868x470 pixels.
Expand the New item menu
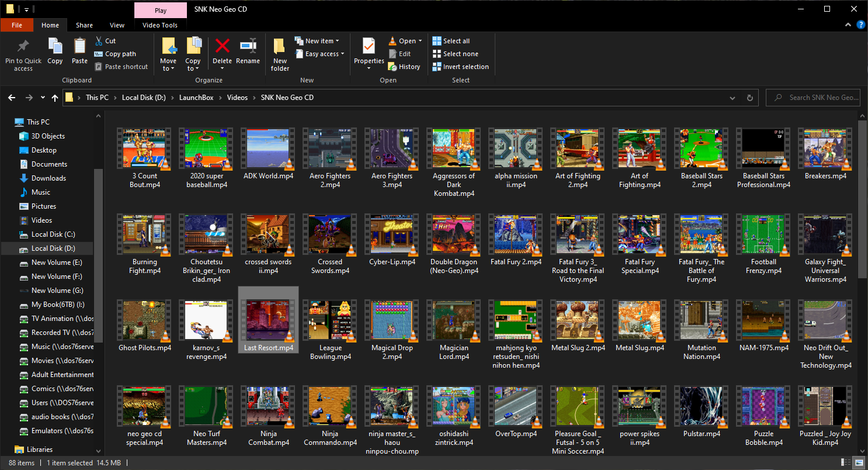317,41
